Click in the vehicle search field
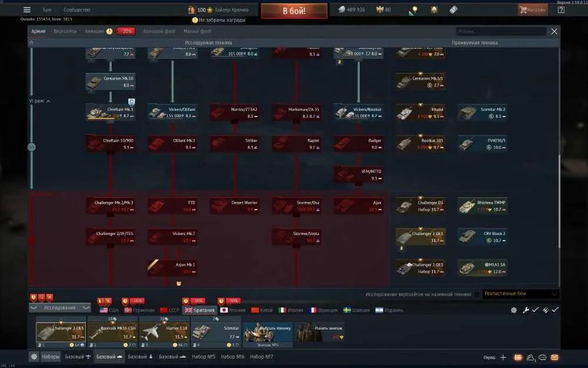Image resolution: width=588 pixels, height=368 pixels. (501, 32)
